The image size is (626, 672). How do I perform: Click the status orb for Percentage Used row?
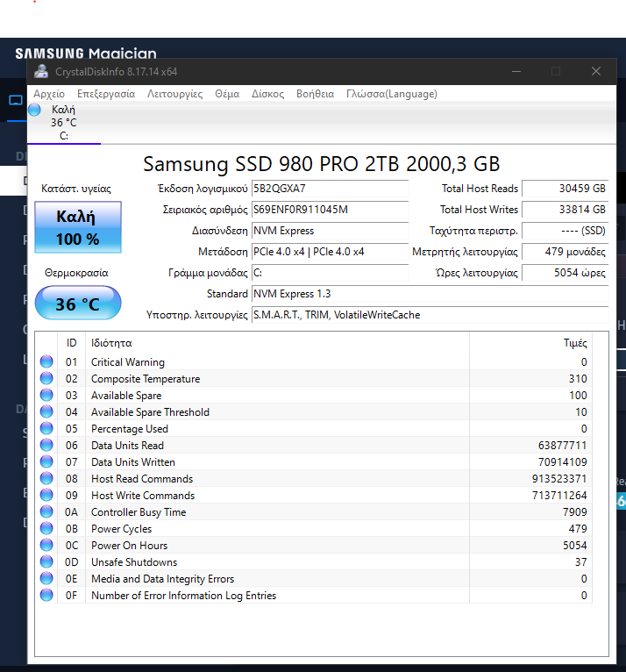pyautogui.click(x=46, y=429)
